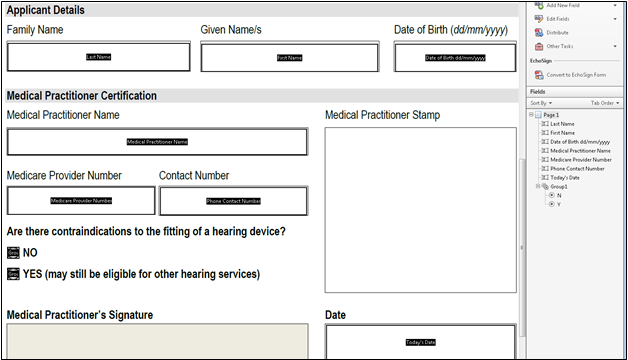Screen dimensions: 628x360
Task: Click the Given Name/s form field
Action: (290, 57)
